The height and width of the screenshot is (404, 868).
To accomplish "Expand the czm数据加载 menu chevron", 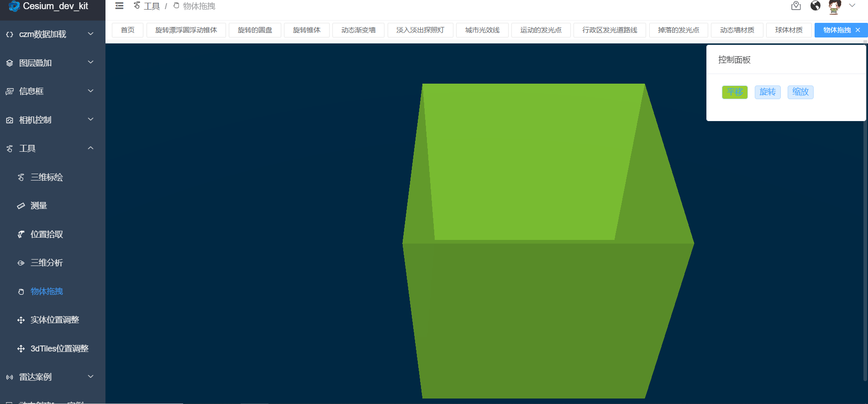I will [91, 34].
